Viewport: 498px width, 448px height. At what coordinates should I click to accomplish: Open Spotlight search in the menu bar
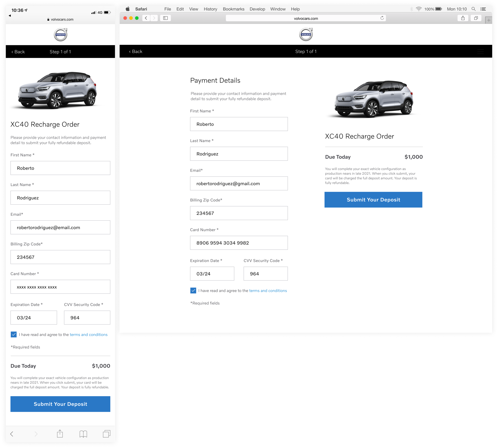click(473, 9)
